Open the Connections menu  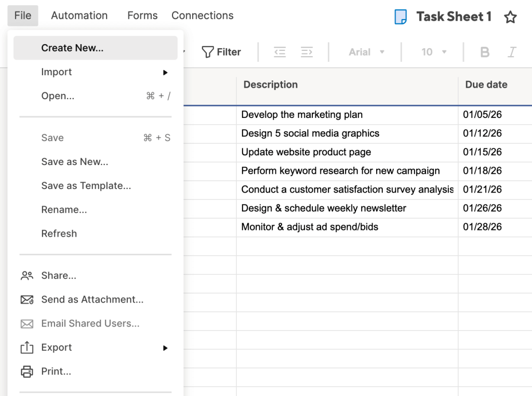(202, 16)
